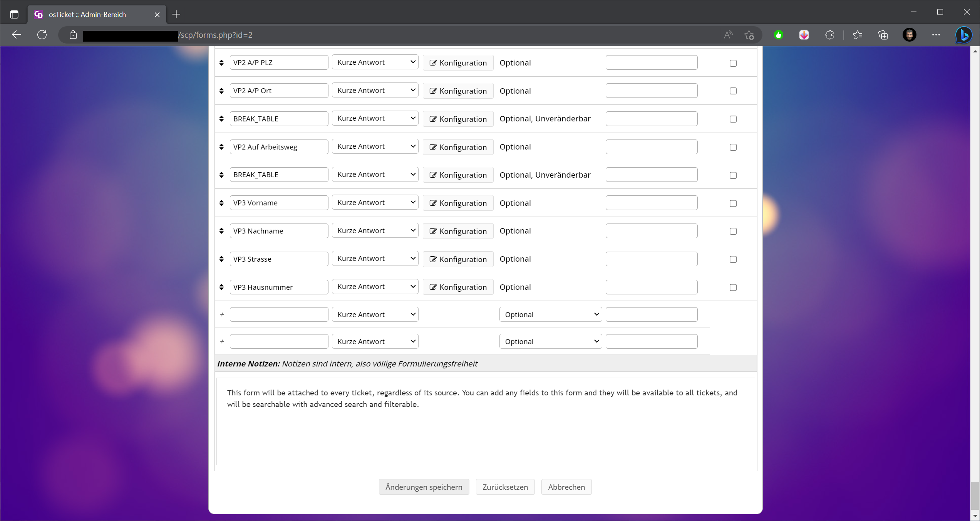Tick the checkbox for VP3 Hausnummer

tap(733, 287)
